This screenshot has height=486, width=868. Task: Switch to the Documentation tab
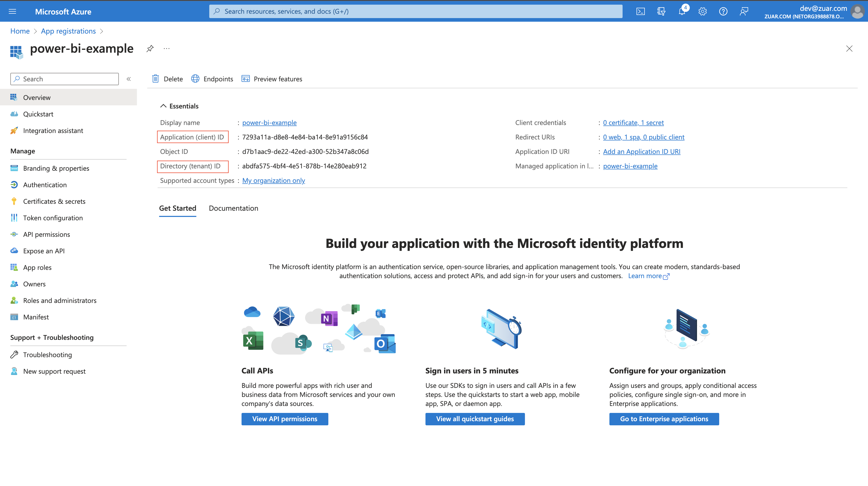click(234, 208)
